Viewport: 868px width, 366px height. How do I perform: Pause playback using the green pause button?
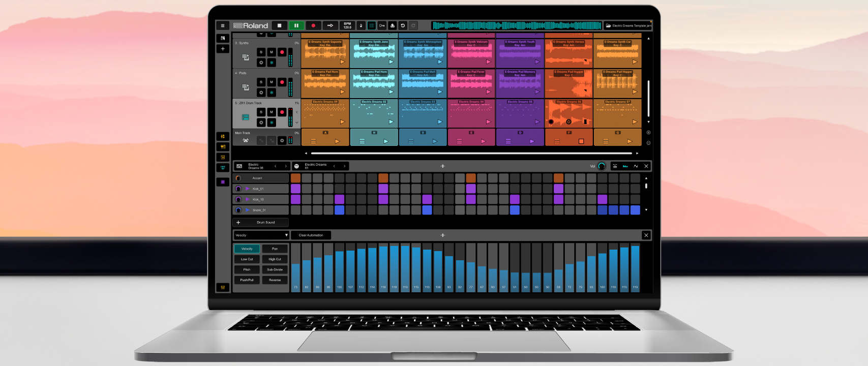(296, 25)
